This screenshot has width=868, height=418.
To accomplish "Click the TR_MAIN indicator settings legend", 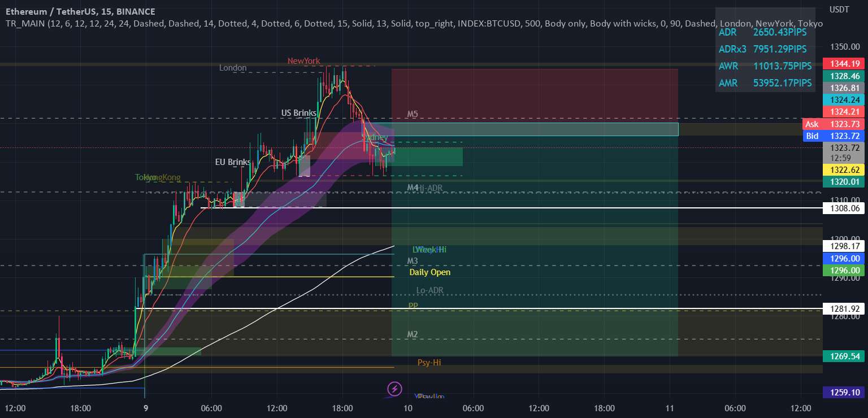I will coord(414,24).
